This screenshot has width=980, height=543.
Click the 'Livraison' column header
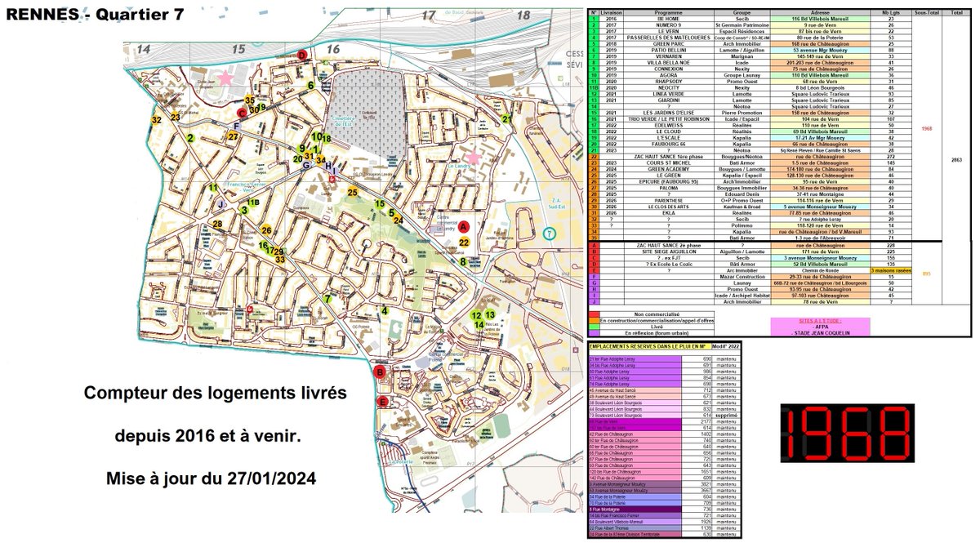[x=611, y=13]
